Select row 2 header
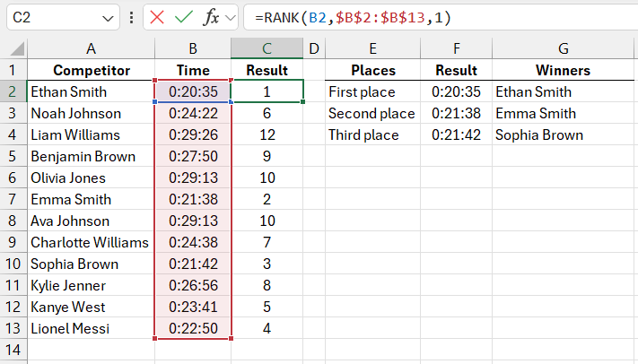 point(13,91)
